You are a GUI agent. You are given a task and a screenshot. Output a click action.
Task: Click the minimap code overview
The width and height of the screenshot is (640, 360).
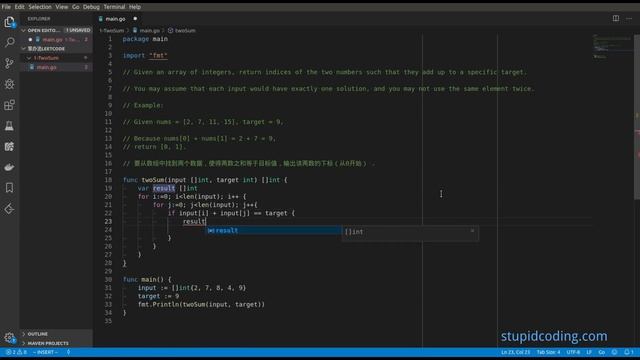612,47
